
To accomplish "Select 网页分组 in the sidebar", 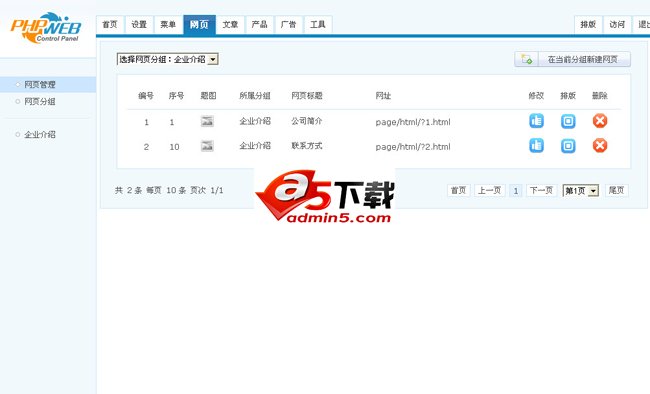I will (40, 102).
